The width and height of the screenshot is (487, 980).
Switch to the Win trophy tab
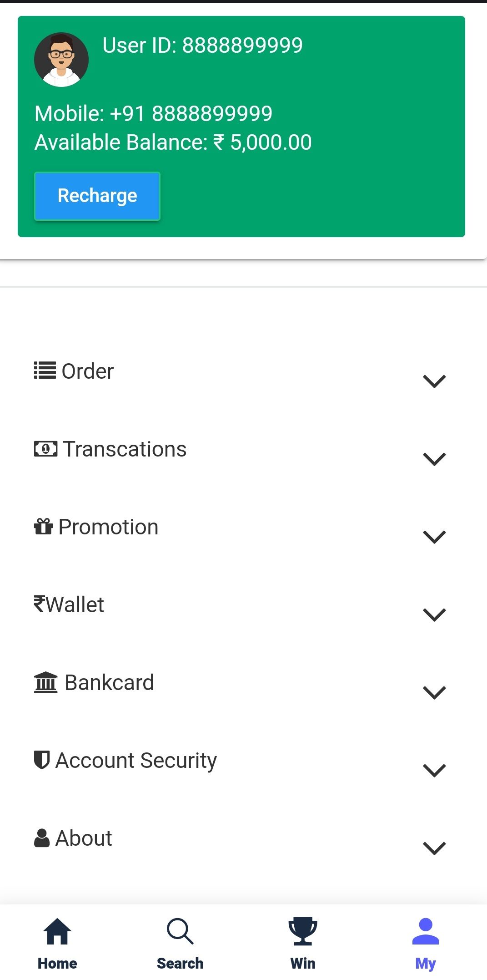click(303, 942)
